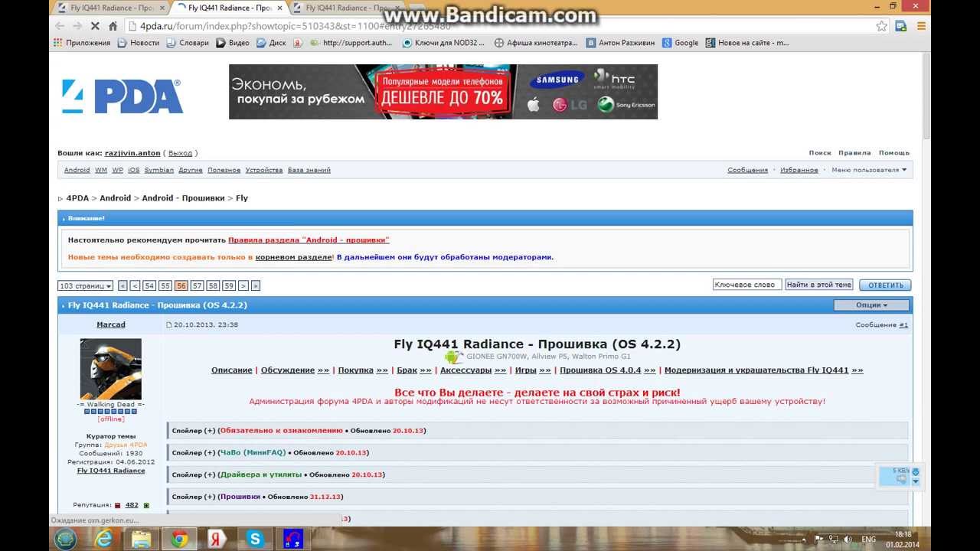Click the Выход logout link
This screenshot has width=980, height=551.
pyautogui.click(x=180, y=153)
